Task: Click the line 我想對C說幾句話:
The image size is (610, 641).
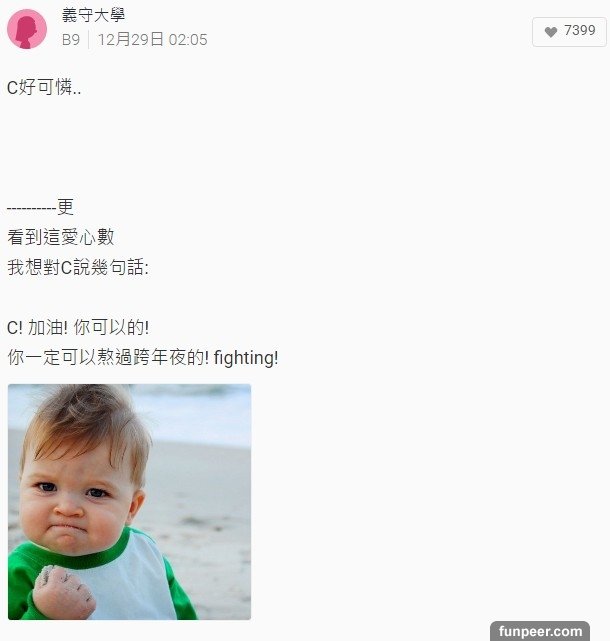Action: tap(78, 267)
